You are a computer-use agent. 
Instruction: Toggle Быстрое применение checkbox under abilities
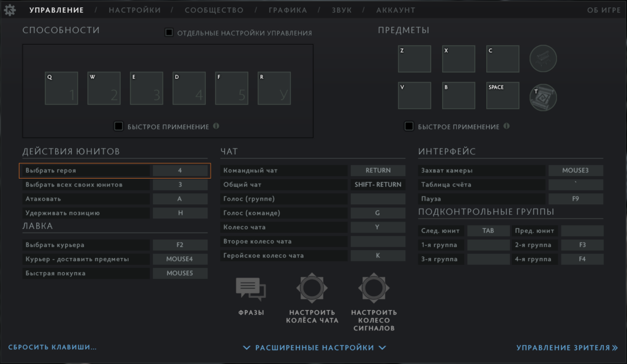119,126
